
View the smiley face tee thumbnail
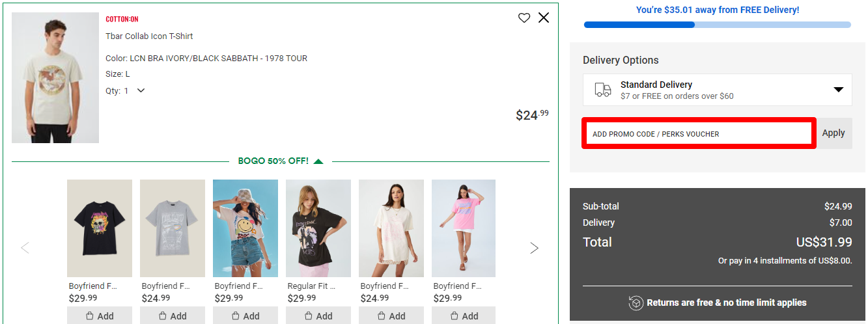(x=245, y=228)
